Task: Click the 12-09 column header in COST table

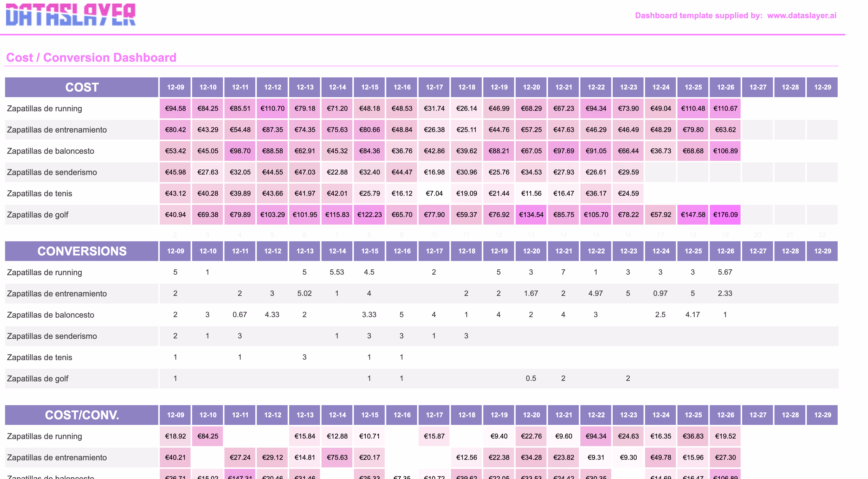Action: pos(175,87)
